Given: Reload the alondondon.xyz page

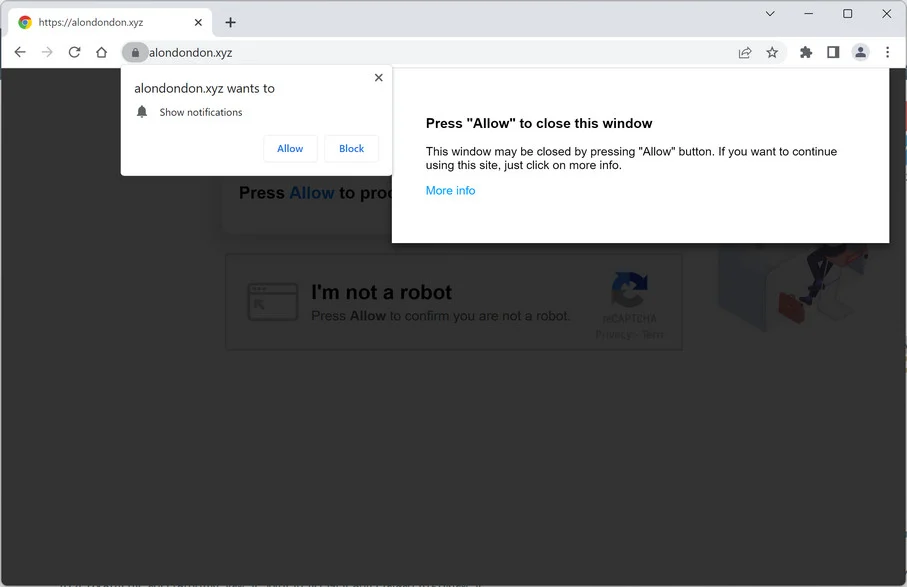Looking at the screenshot, I should (x=75, y=53).
